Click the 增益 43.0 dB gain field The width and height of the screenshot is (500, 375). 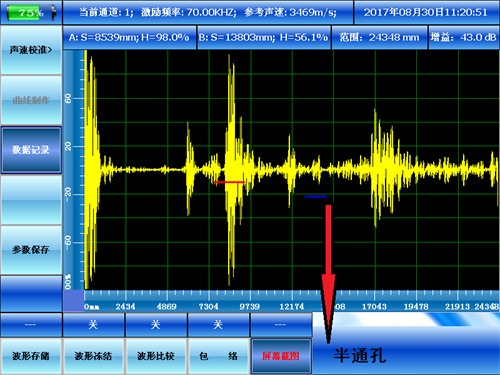(464, 37)
